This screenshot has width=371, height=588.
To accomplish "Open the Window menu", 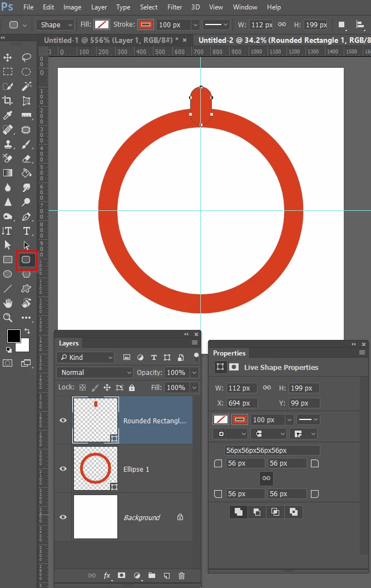I will point(245,7).
